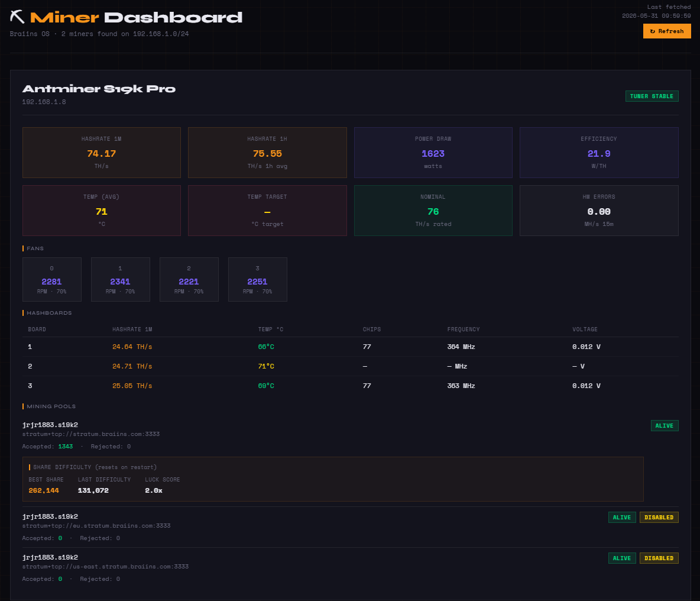Click the Last Difficulty value 131,072
Viewport: 700px width, 601px height.
click(x=93, y=491)
